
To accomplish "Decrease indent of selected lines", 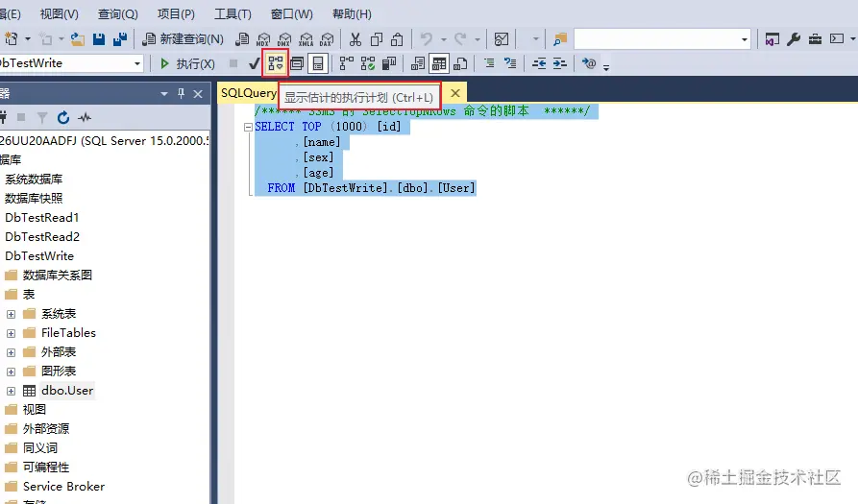I will point(539,63).
